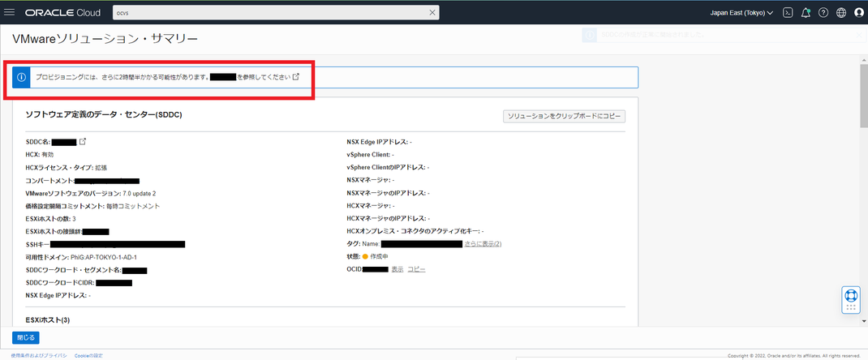Open the Cookieの設定 footer link
This screenshot has height=360, width=868.
[x=88, y=356]
